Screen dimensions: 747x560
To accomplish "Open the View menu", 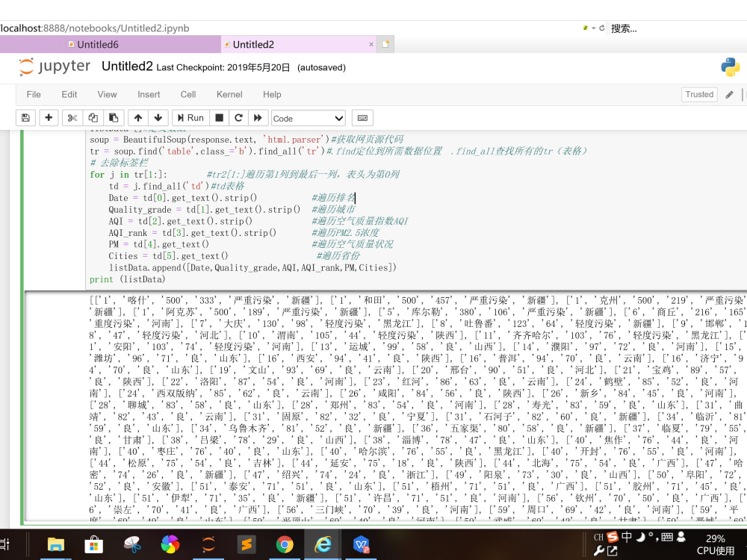I will pos(107,94).
